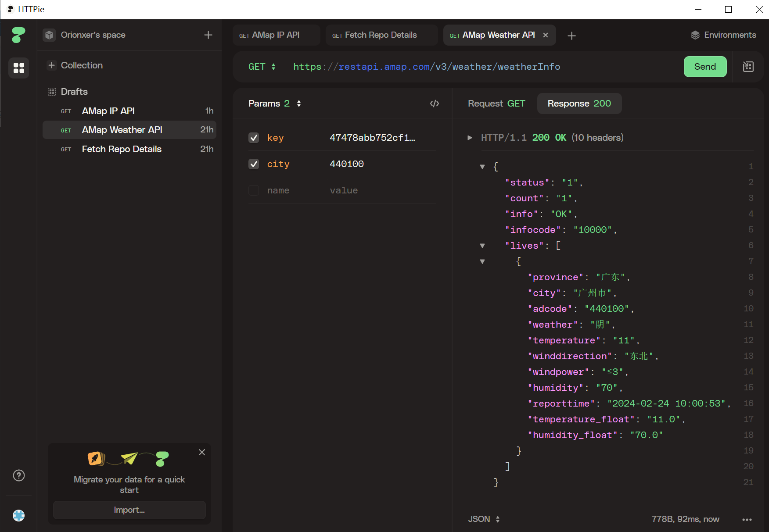
Task: Collapse the object on line 7
Action: point(482,261)
